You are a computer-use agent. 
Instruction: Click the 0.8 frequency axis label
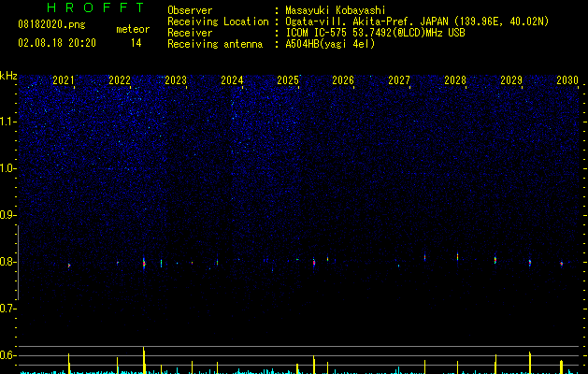pyautogui.click(x=7, y=262)
